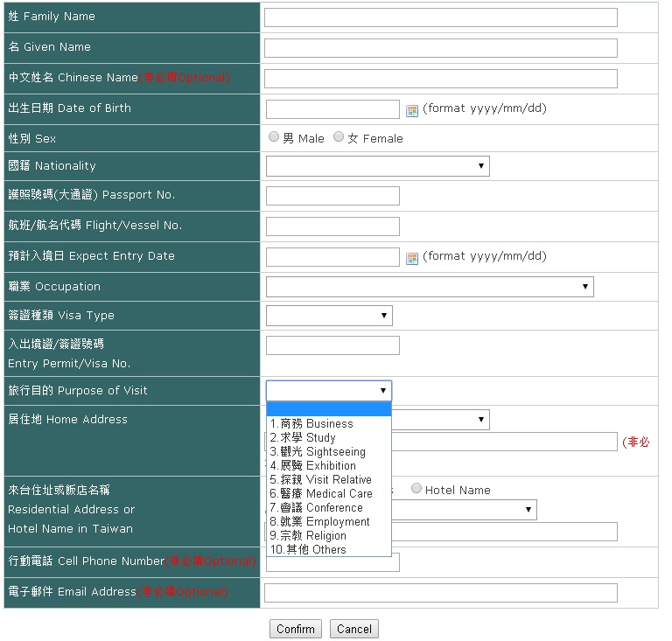Image resolution: width=672 pixels, height=641 pixels.
Task: Focus the Cell Phone Number input field
Action: coord(332,563)
